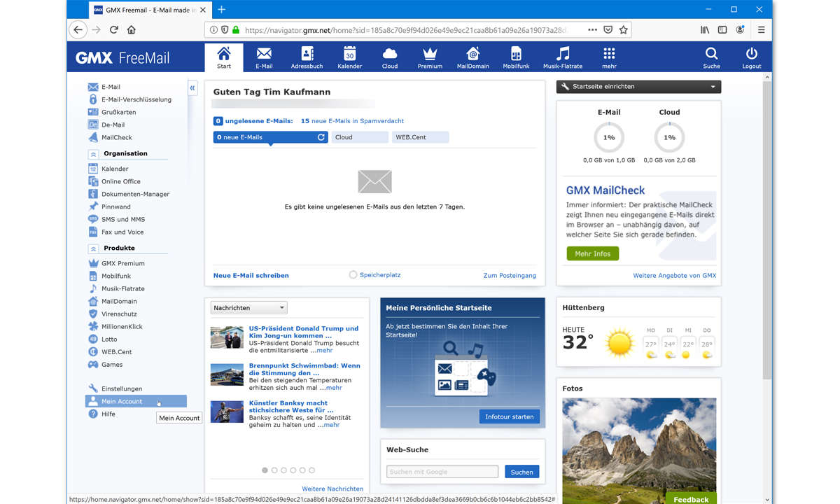Image resolution: width=840 pixels, height=504 pixels.
Task: Open Virenschutz in the sidebar
Action: coord(119,314)
